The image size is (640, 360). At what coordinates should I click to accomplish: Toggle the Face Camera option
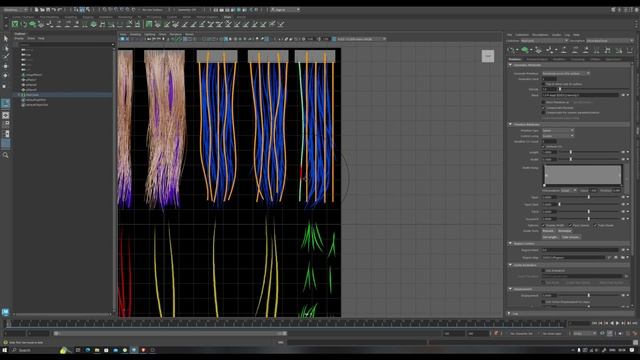pos(570,225)
